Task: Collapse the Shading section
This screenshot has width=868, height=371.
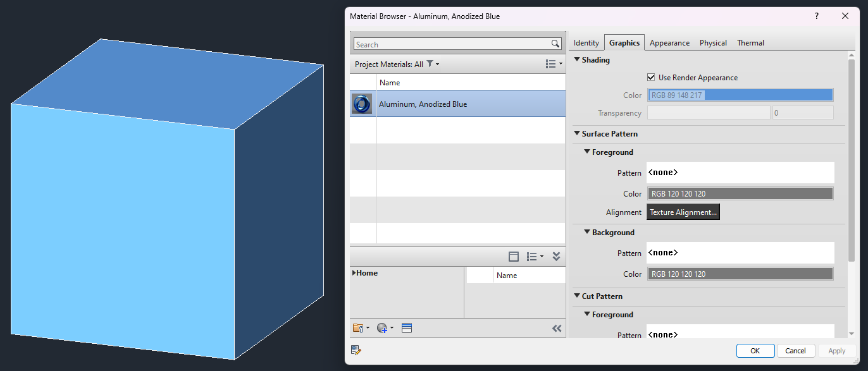Action: (x=576, y=59)
